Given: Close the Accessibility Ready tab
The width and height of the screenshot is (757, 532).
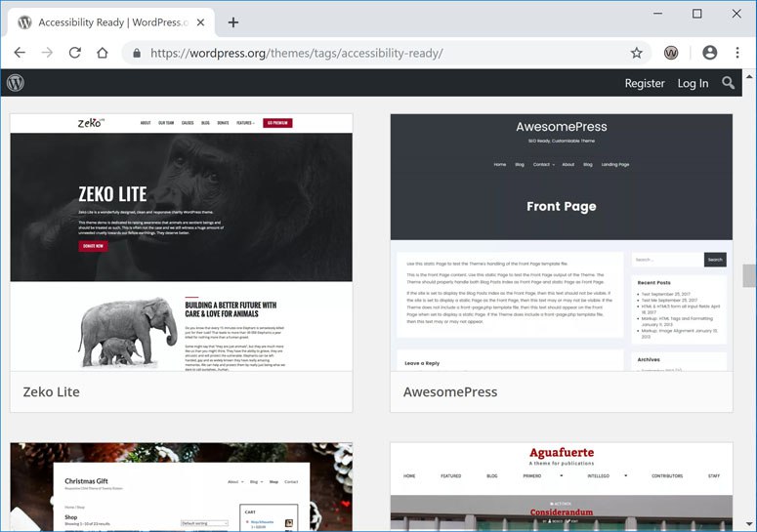Looking at the screenshot, I should point(201,22).
